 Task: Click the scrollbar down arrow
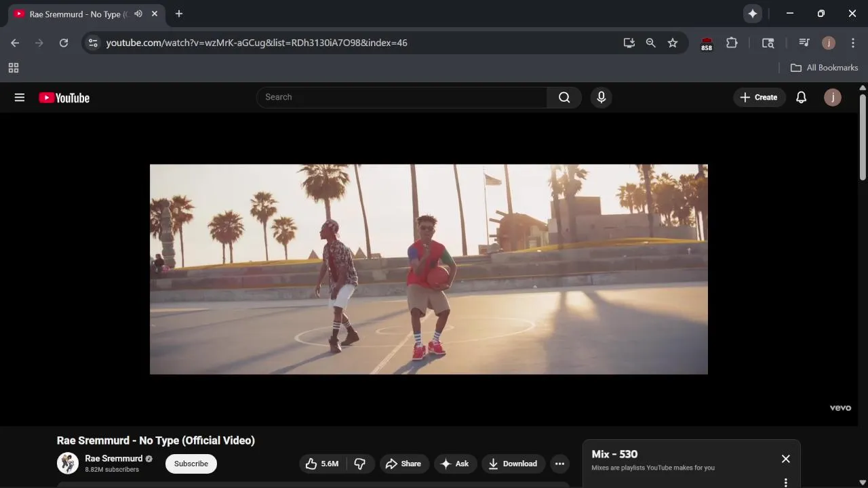tap(863, 483)
